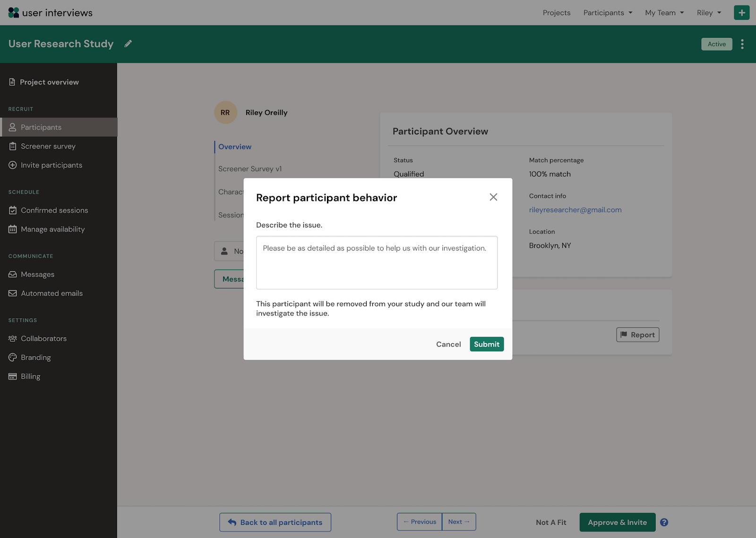Select Collaborators in settings sidebar

[43, 338]
